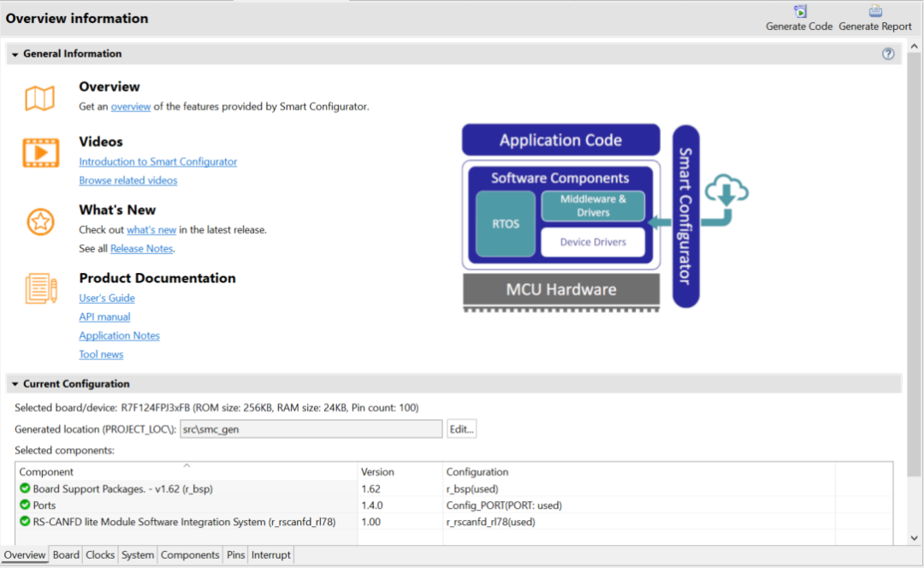Select the Interrupt tab
Screen dimensions: 924x568
pos(271,555)
